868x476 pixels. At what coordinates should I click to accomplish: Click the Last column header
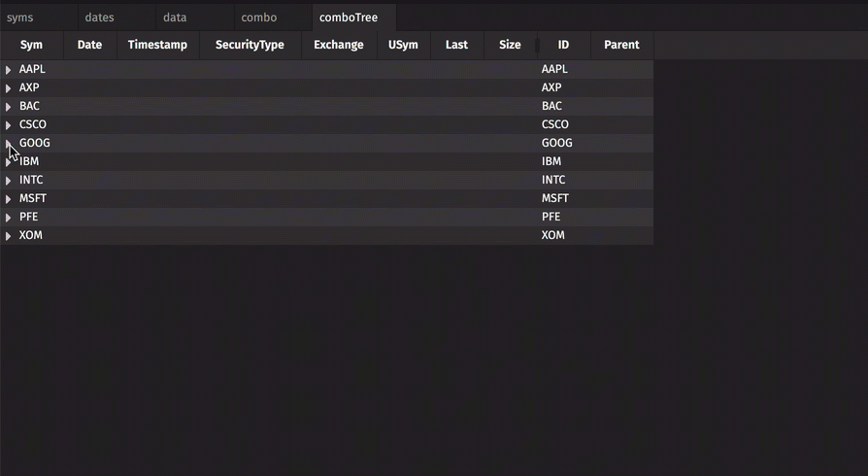coord(456,45)
